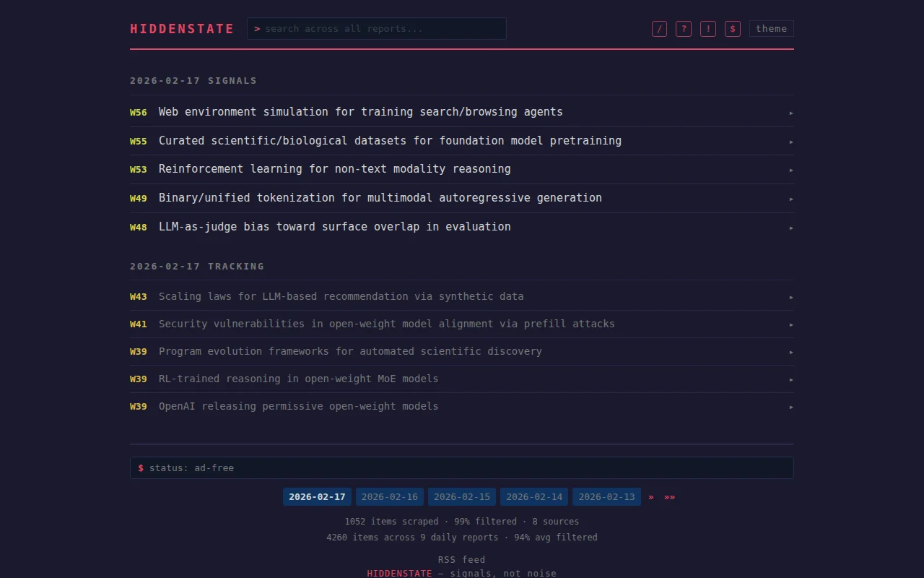Open 'Security vulnerabilities in open-weight model alignment' item
Viewport: 924px width, 578px height.
[x=387, y=324]
